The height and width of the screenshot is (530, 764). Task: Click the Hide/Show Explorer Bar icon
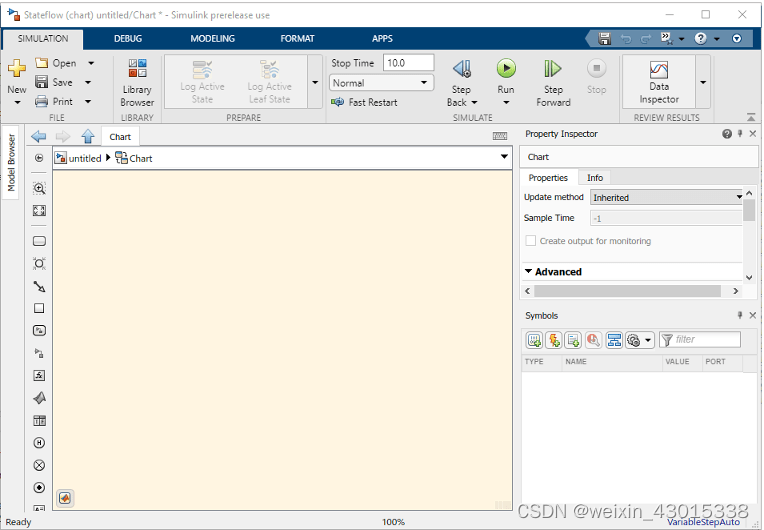coord(39,158)
